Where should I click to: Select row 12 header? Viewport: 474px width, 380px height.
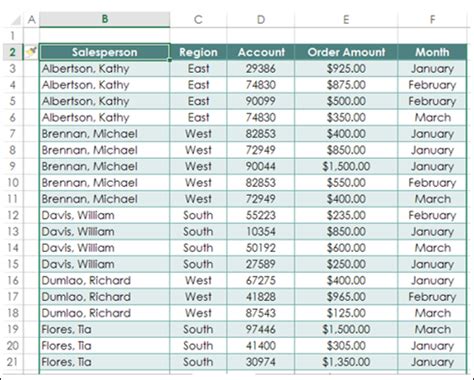[13, 215]
